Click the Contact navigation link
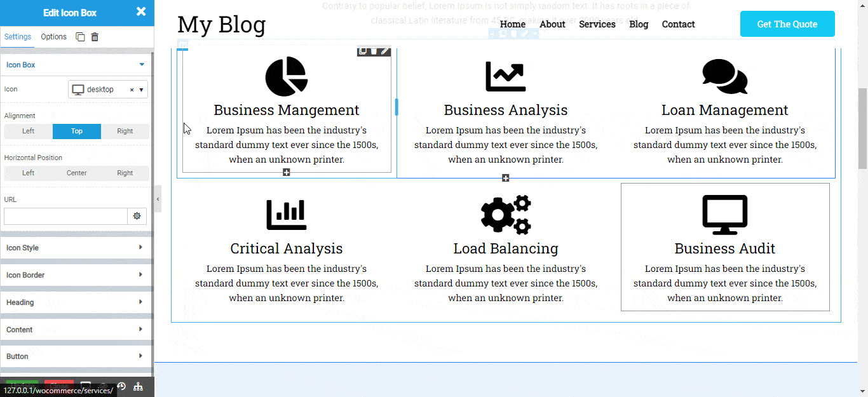 tap(678, 24)
